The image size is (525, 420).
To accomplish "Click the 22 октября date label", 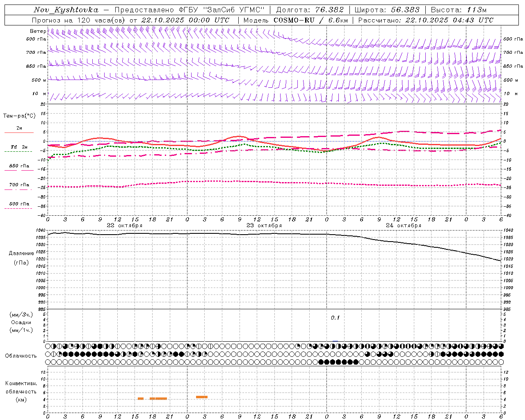I will (125, 226).
